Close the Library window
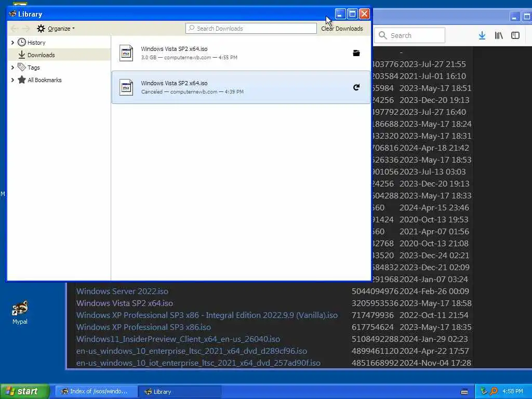The image size is (532, 399). tap(364, 14)
